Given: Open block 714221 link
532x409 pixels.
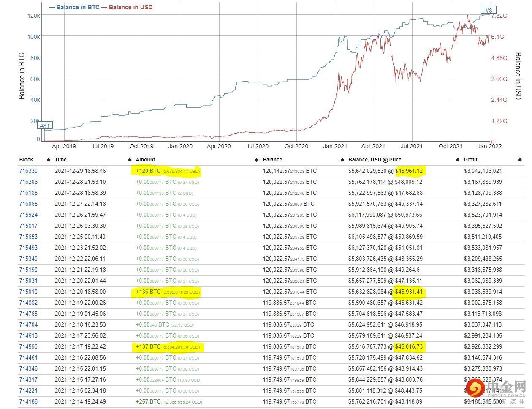Looking at the screenshot, I should coord(28,391).
